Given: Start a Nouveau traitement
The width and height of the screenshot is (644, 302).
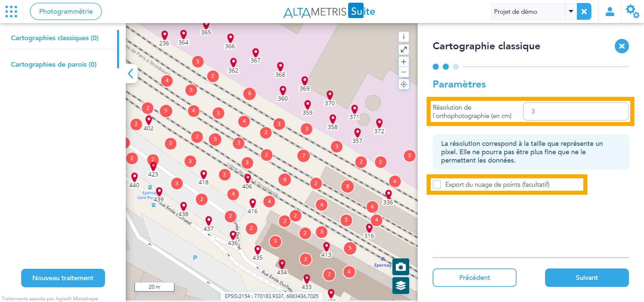Looking at the screenshot, I should click(63, 278).
